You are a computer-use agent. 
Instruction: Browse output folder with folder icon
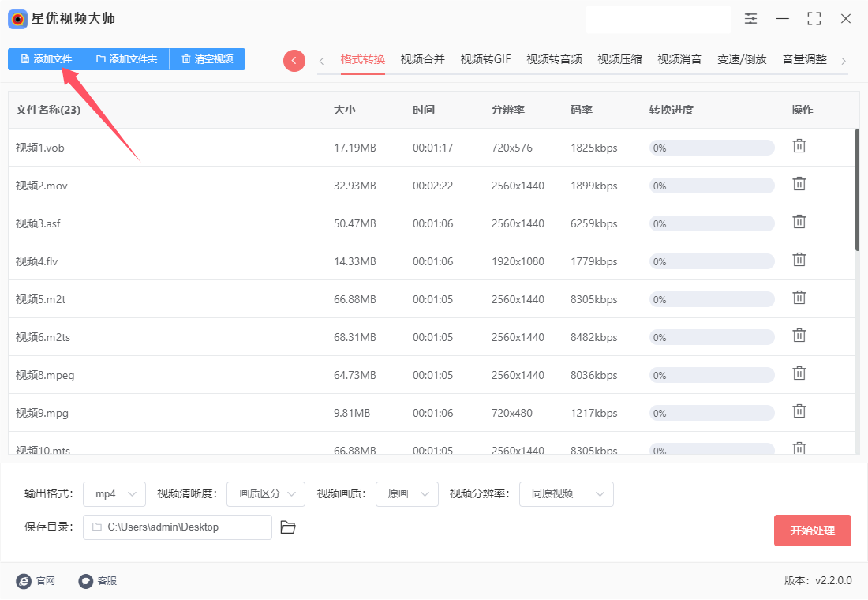coord(288,527)
